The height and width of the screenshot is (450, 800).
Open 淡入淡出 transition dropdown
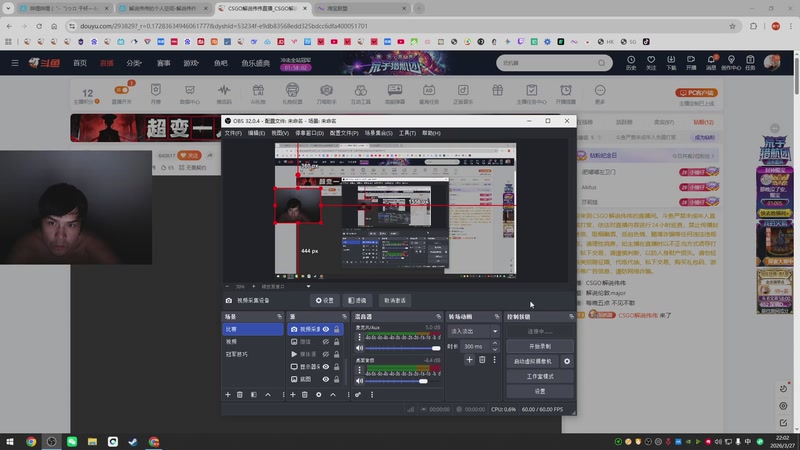coord(473,331)
